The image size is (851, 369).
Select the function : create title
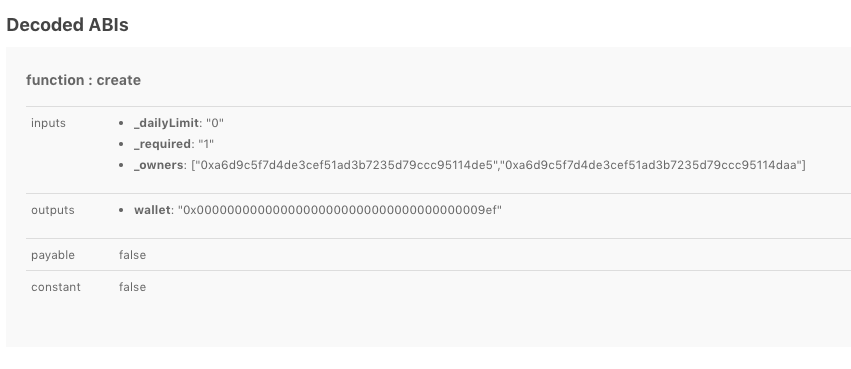[x=83, y=80]
